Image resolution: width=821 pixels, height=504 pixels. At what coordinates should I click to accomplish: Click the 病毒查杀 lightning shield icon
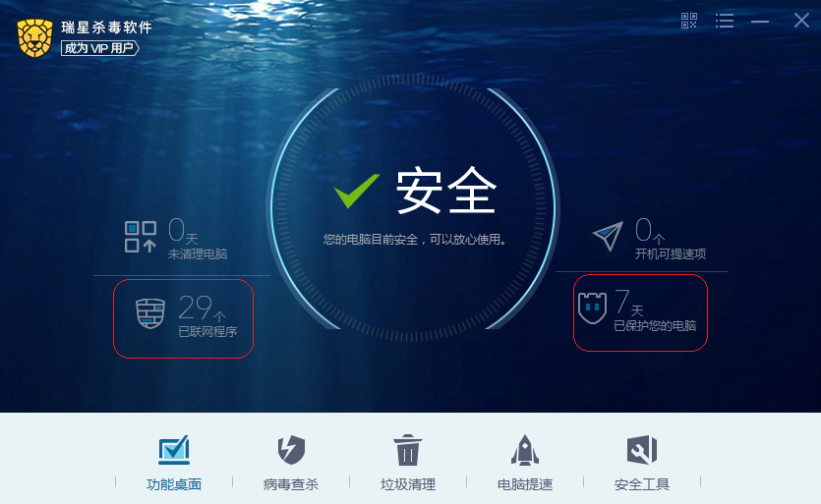pyautogui.click(x=291, y=450)
